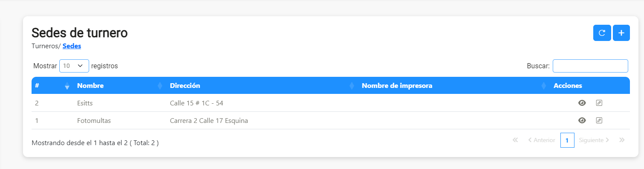The width and height of the screenshot is (644, 169).
Task: View Fotomultas row with eye icon
Action: point(582,121)
